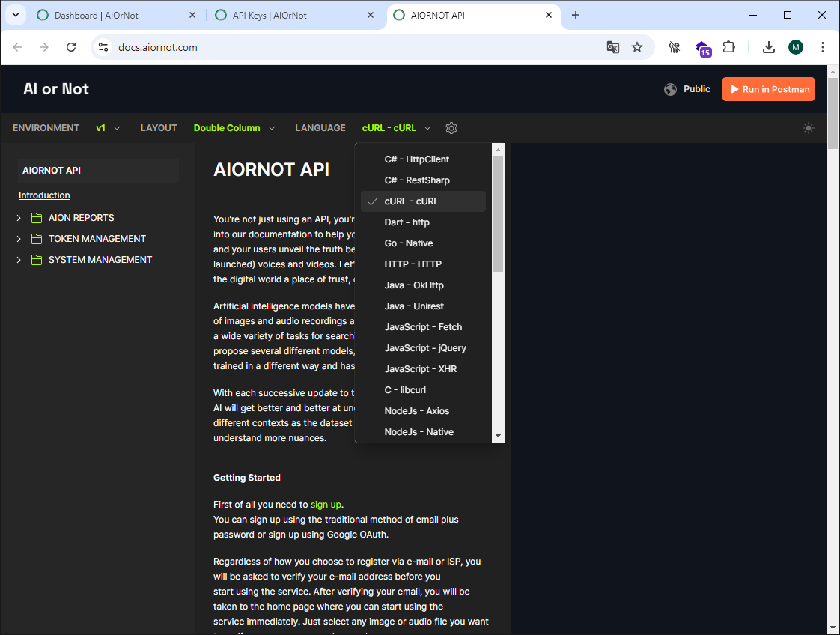840x635 pixels.
Task: Click the AION REPORTS folder icon
Action: [37, 218]
